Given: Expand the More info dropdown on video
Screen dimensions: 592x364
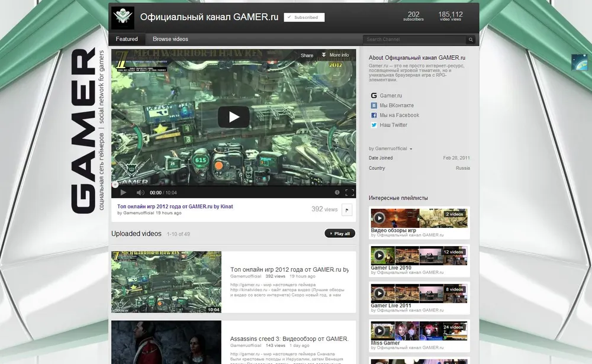Looking at the screenshot, I should tap(335, 55).
